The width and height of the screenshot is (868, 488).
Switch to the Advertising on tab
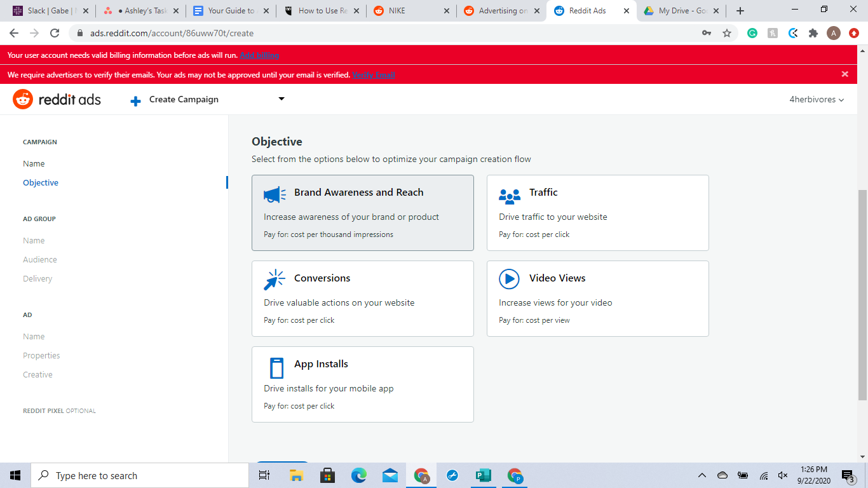point(501,11)
